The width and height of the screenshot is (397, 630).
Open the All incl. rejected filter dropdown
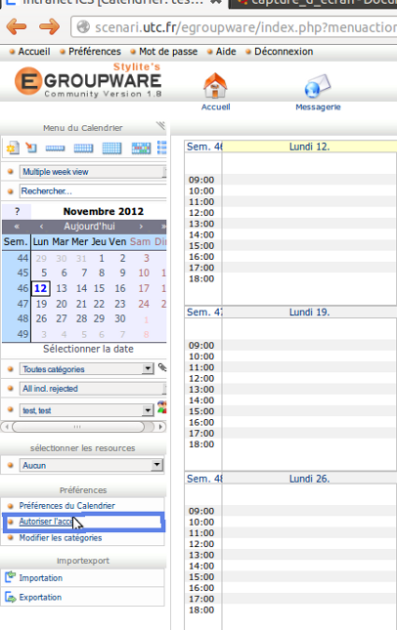(x=93, y=389)
